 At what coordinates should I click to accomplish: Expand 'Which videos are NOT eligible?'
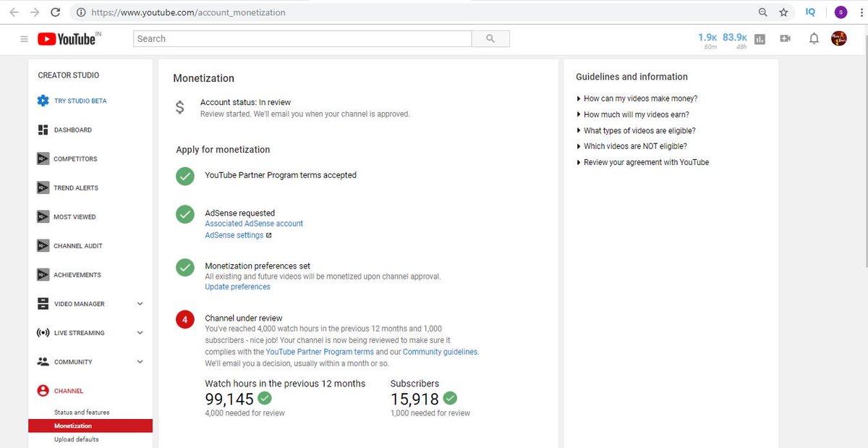631,146
